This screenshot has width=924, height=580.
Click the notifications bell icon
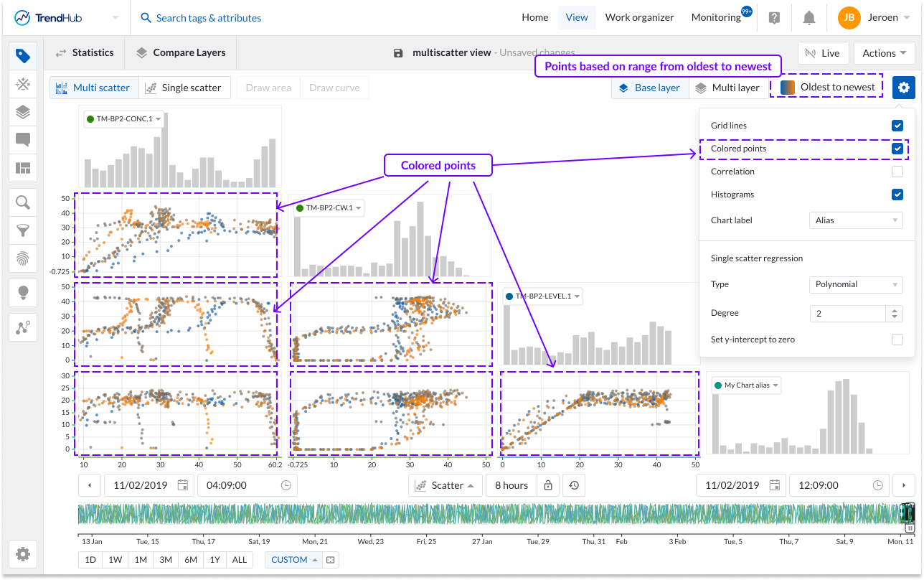pyautogui.click(x=809, y=18)
